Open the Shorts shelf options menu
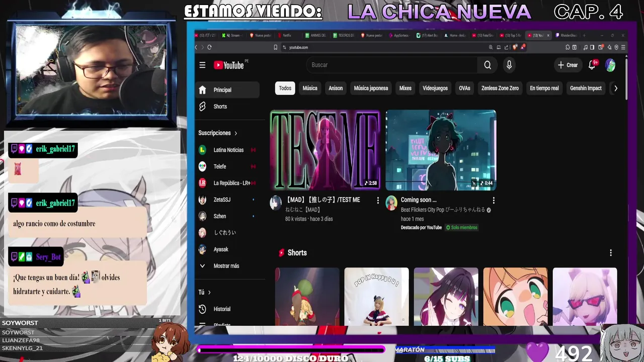Screen dimensions: 644x362 click(611, 253)
